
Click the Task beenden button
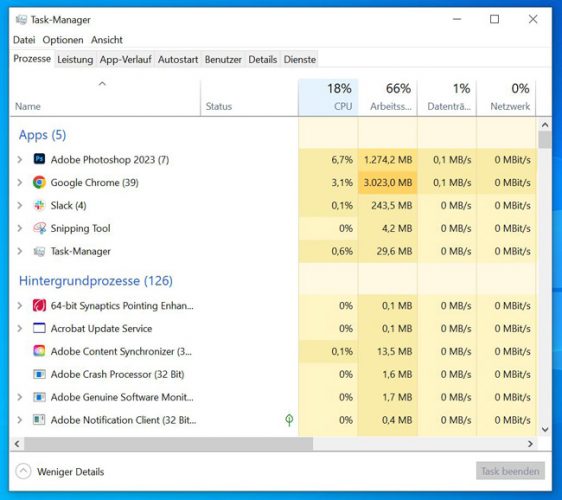510,471
